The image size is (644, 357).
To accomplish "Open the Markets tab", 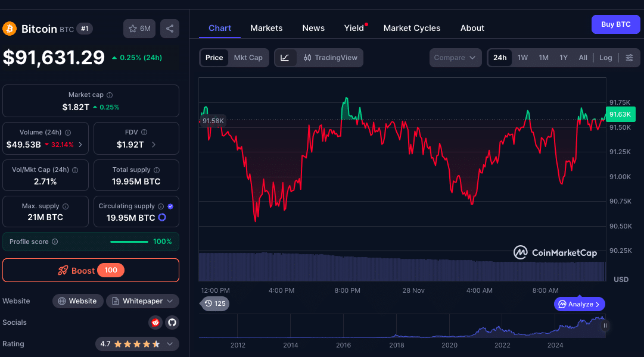I will click(x=266, y=28).
